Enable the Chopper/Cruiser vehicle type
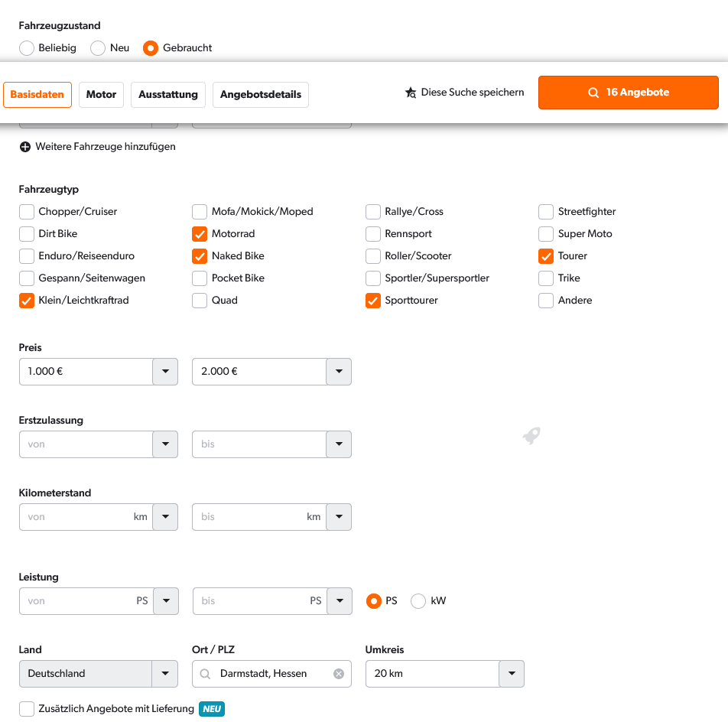 27,212
